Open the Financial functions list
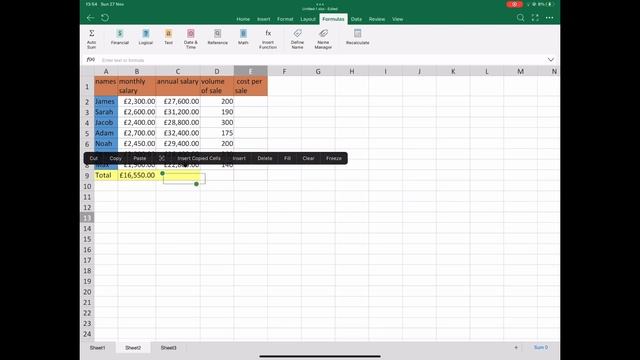Viewport: 640px width, 360px height. pyautogui.click(x=120, y=37)
